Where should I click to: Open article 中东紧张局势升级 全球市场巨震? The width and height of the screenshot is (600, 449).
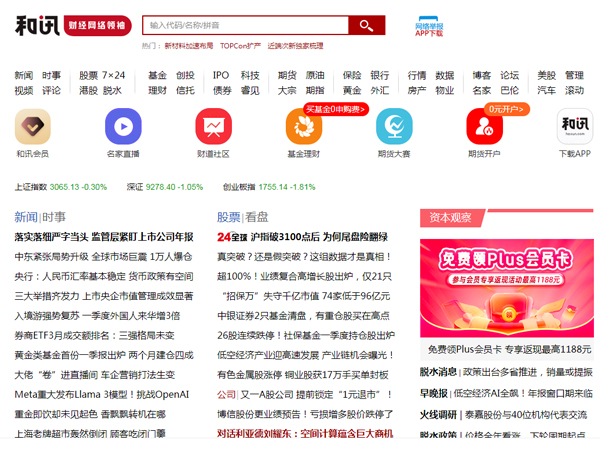103,257
